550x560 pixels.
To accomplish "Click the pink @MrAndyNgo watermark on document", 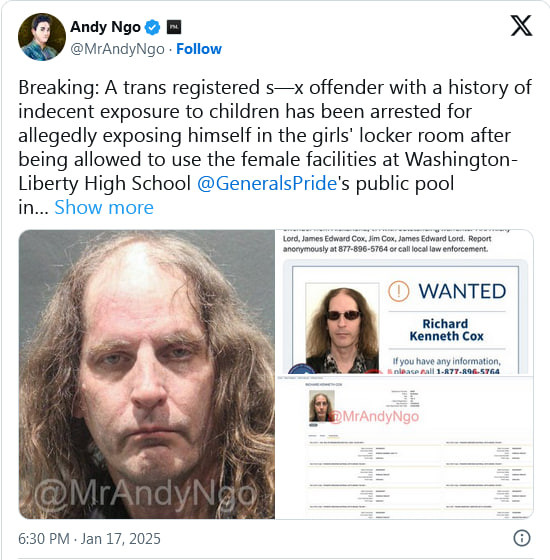I will point(373,416).
